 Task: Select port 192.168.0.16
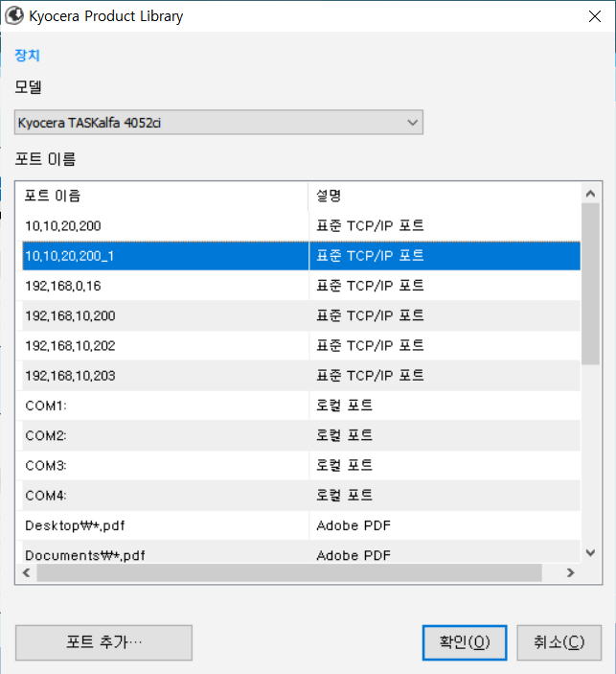coord(301,286)
